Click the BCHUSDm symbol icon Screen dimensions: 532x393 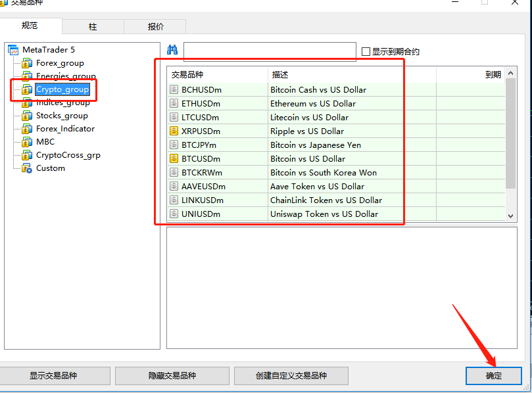[x=174, y=89]
